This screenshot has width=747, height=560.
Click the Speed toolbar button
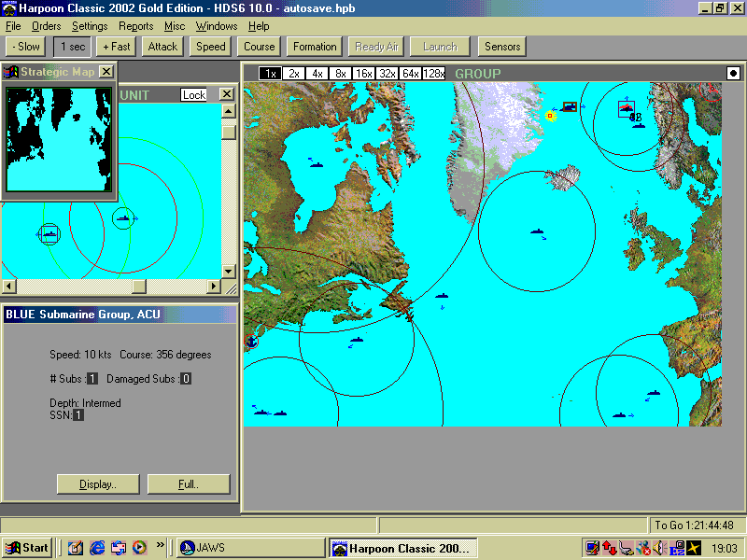point(211,47)
